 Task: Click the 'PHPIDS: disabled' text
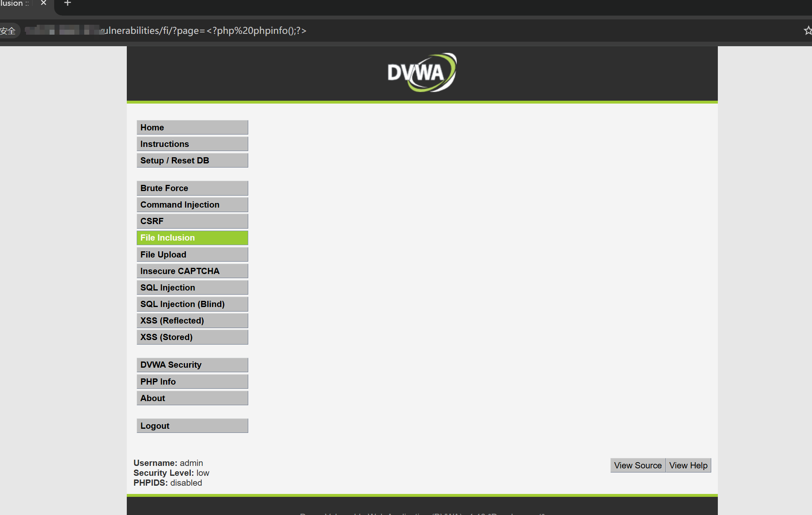pyautogui.click(x=168, y=483)
